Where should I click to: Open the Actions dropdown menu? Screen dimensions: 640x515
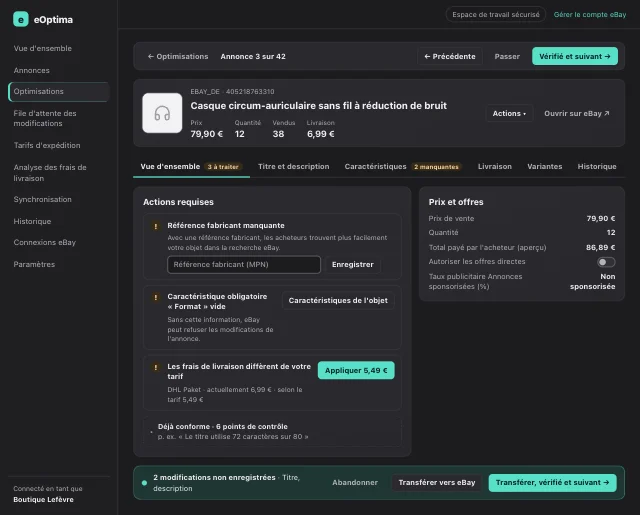[509, 113]
